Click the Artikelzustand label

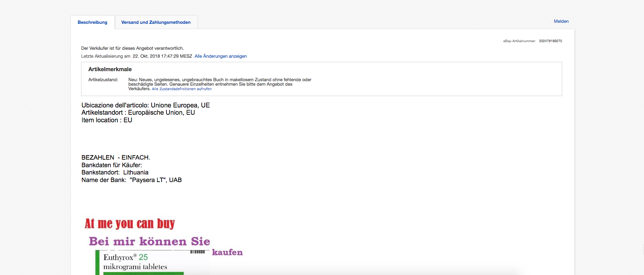[x=103, y=80]
